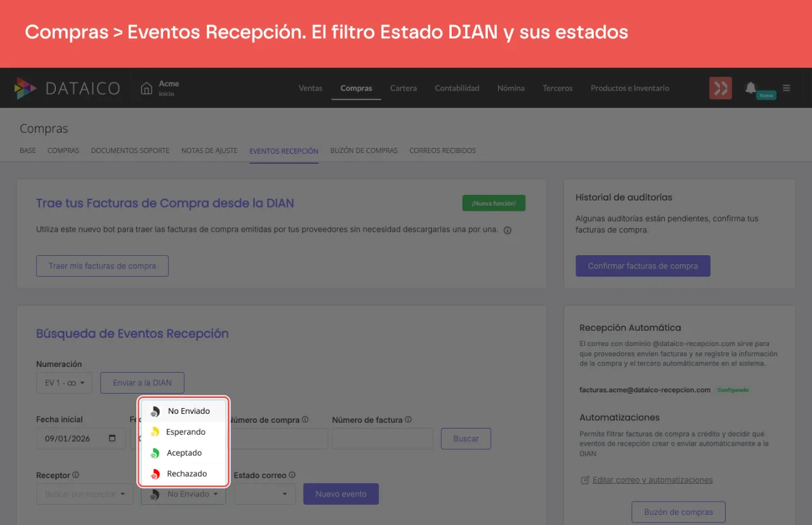This screenshot has width=812, height=525.
Task: Choose the Rechazado status option
Action: tap(183, 474)
